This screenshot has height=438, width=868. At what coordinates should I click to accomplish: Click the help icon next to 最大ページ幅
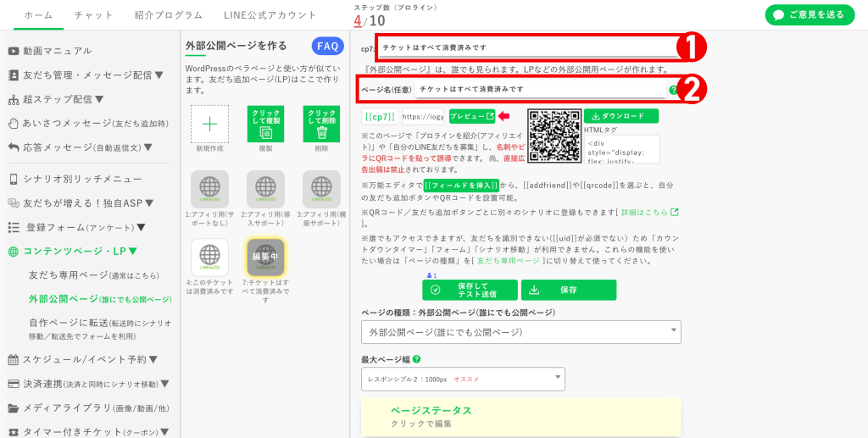click(x=417, y=359)
